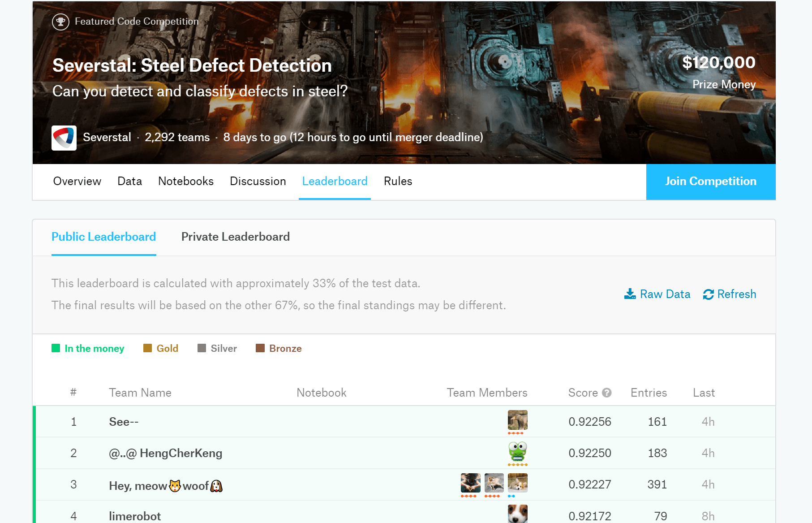
Task: View the Rules tab
Action: pos(398,181)
